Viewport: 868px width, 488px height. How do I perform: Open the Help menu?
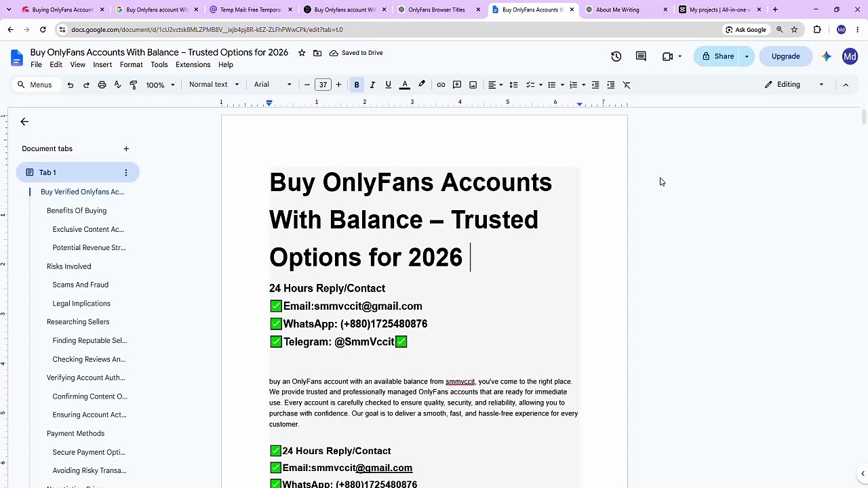point(226,65)
